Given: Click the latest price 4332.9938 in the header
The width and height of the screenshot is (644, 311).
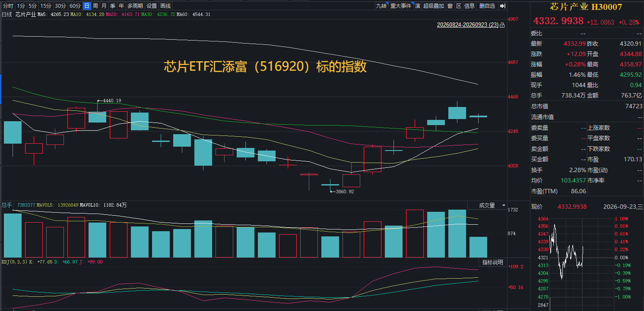Looking at the screenshot, I should 558,21.
